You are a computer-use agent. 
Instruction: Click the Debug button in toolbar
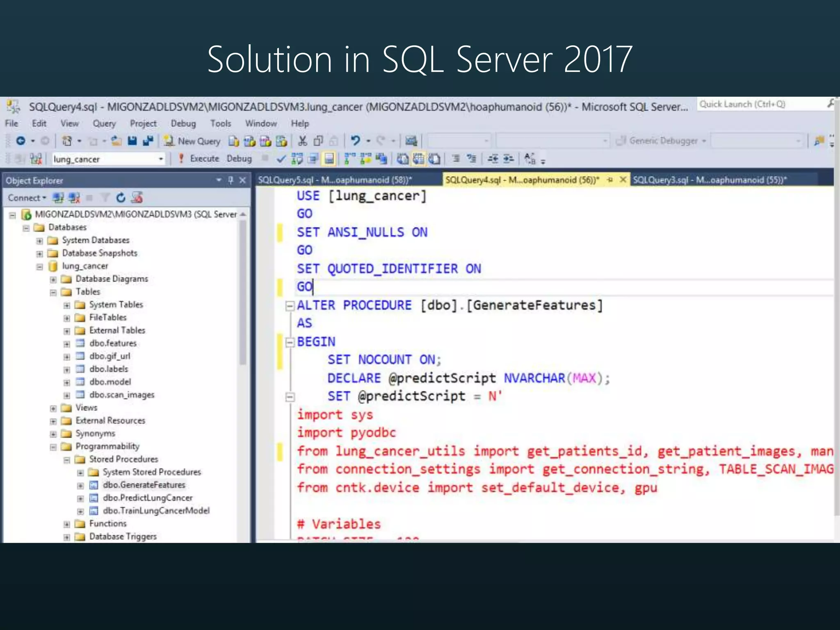[239, 159]
